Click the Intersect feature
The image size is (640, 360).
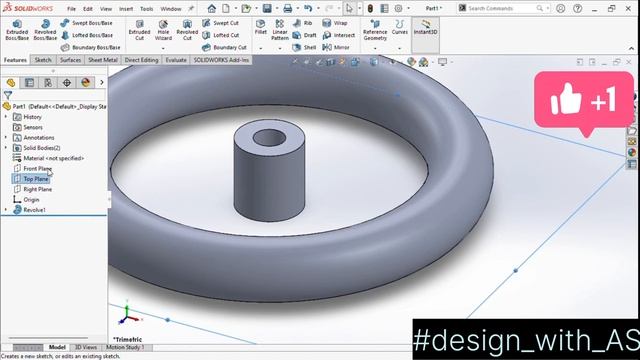tap(339, 36)
